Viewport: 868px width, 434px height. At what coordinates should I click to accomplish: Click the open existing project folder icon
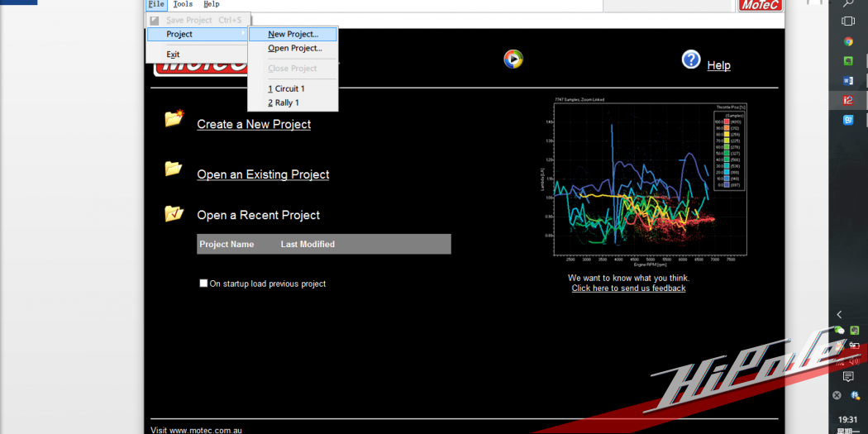(174, 169)
